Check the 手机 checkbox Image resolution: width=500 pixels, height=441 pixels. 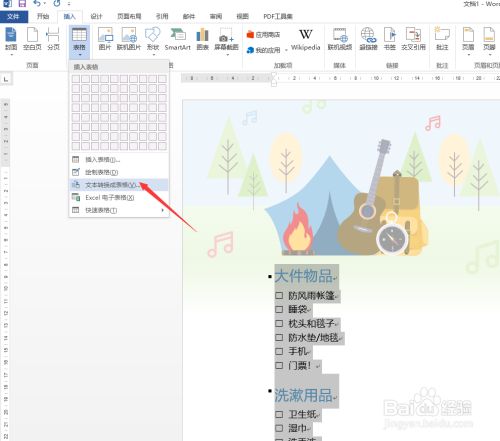pyautogui.click(x=279, y=351)
